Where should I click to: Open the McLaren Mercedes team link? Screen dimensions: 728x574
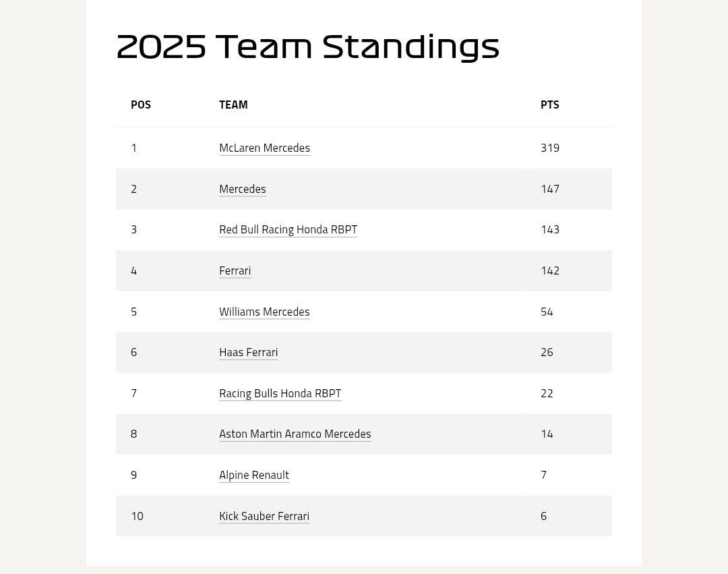(x=264, y=148)
